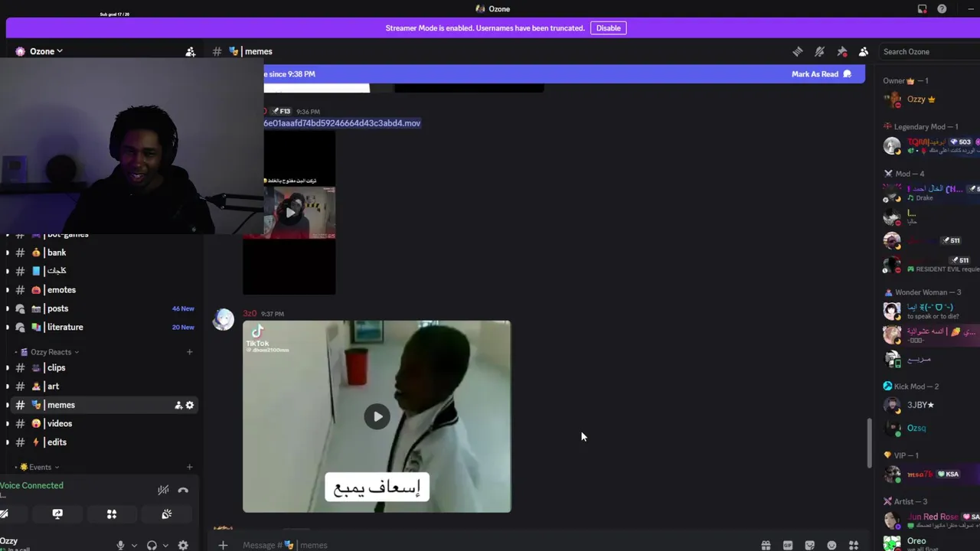Open the videos channel
Image resolution: width=980 pixels, height=551 pixels.
pos(59,423)
